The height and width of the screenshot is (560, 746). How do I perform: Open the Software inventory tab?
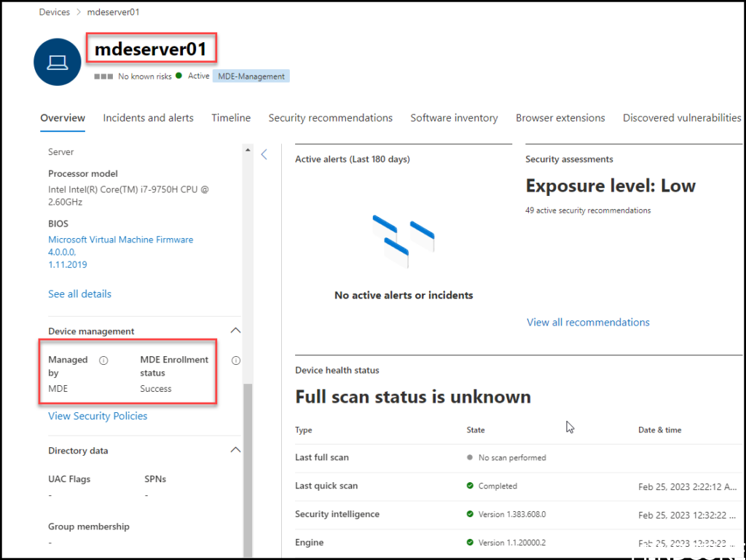point(455,117)
